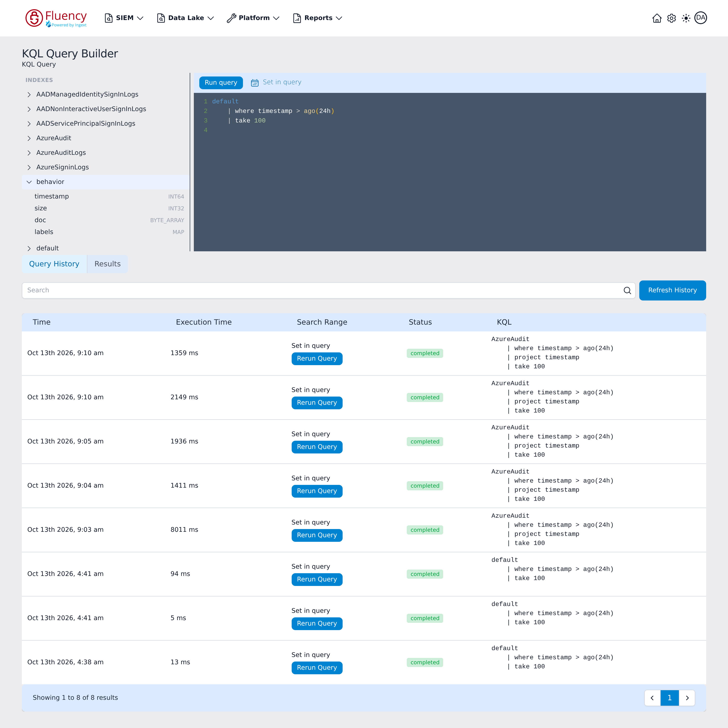Open the DA user avatar menu

coord(700,18)
